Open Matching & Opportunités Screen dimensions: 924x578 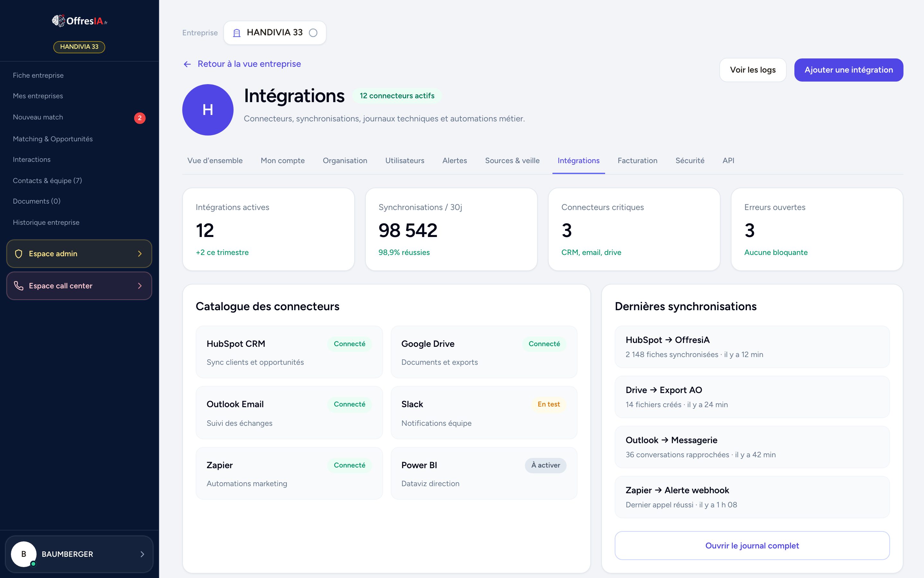tap(53, 139)
